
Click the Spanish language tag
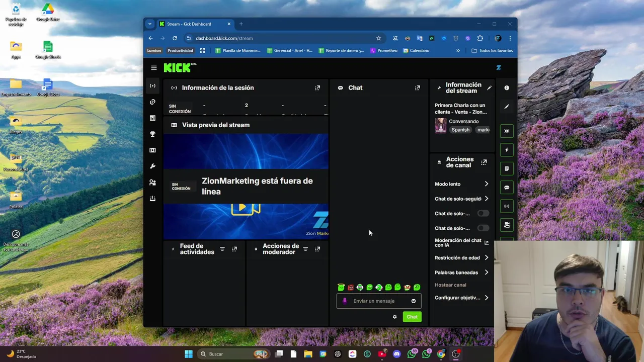(x=460, y=130)
